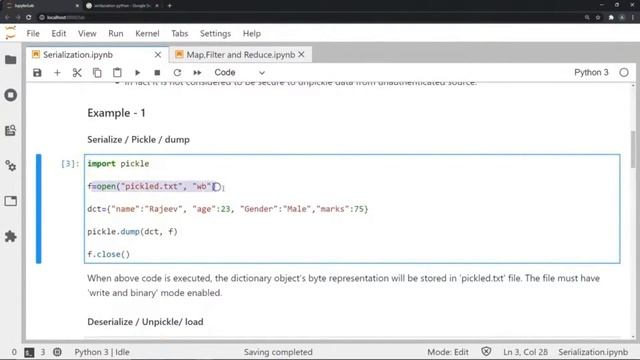Click Serialization.ipynb name in status bar

593,352
